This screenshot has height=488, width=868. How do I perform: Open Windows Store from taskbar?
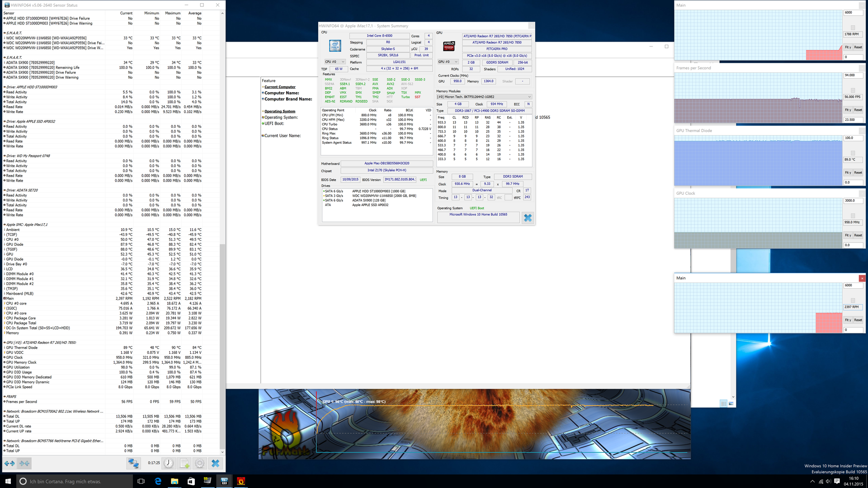tap(191, 481)
